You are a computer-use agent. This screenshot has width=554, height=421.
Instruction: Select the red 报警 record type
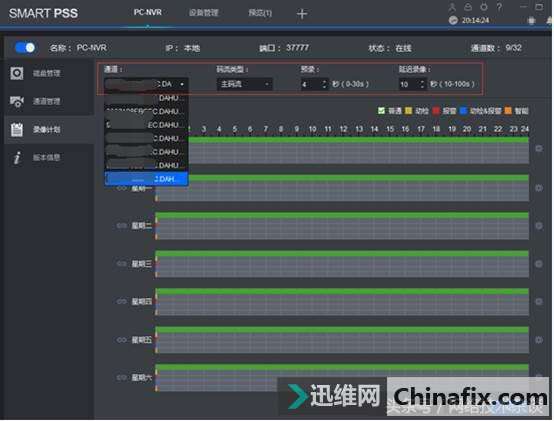(436, 111)
